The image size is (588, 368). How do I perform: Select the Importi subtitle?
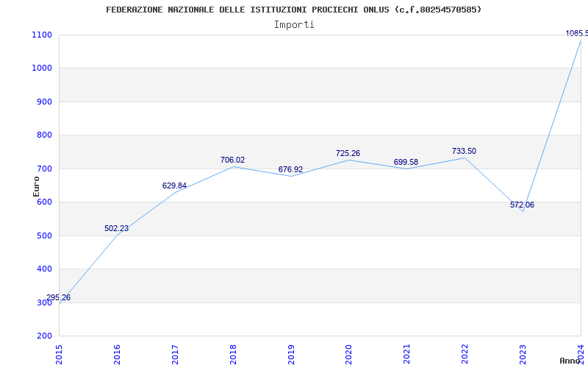click(294, 25)
